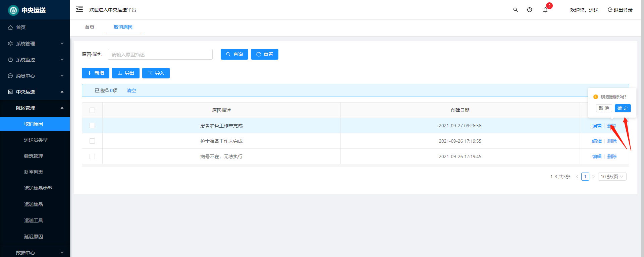The height and width of the screenshot is (257, 644).
Task: Click the 创建日期 column header
Action: (x=460, y=110)
